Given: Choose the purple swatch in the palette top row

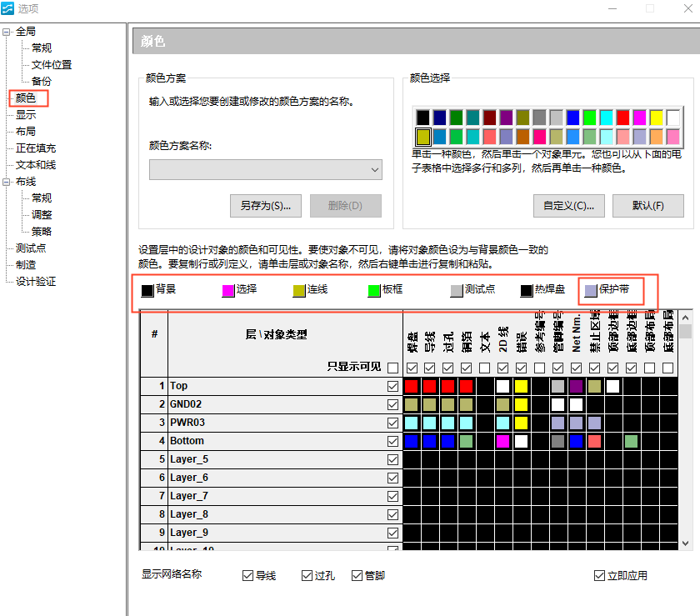Looking at the screenshot, I should (x=506, y=118).
